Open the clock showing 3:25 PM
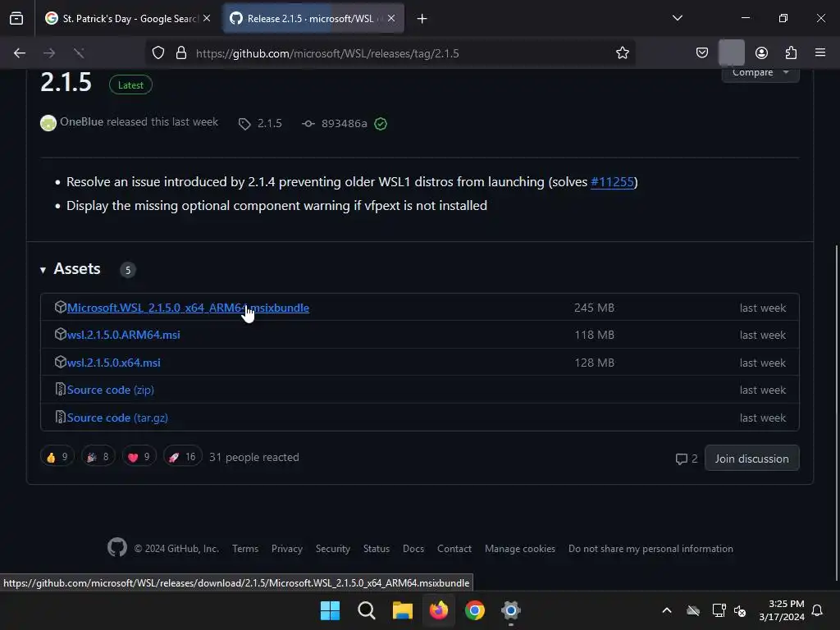 782,610
